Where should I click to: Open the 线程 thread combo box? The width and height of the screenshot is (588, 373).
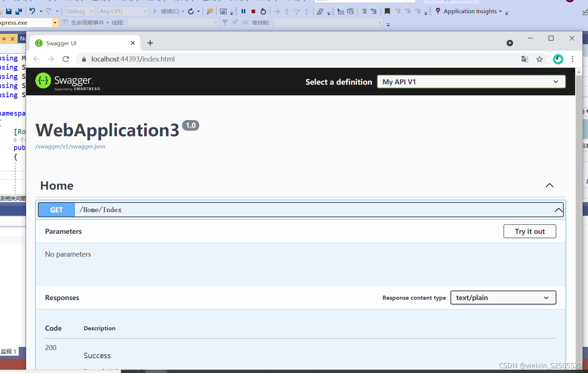(173, 23)
